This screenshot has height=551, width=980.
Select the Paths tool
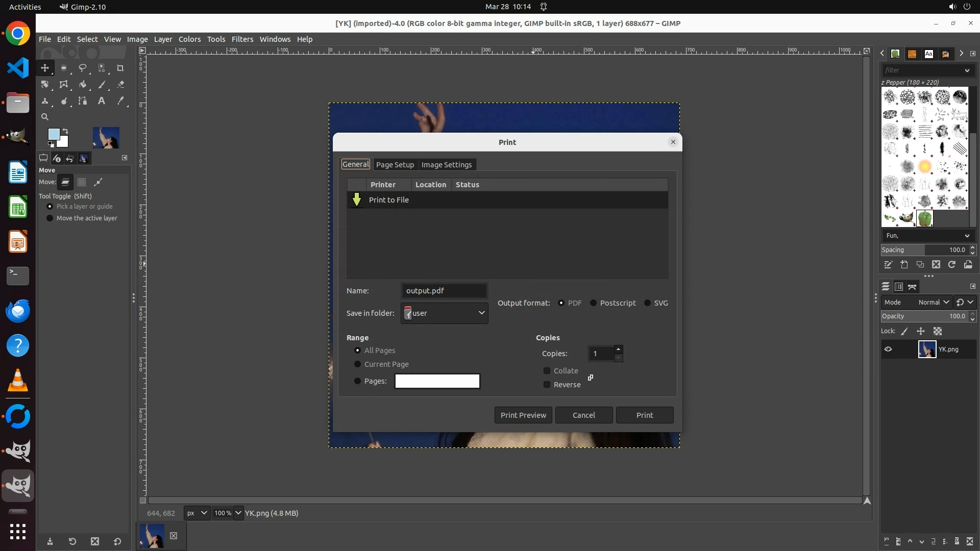click(x=83, y=101)
